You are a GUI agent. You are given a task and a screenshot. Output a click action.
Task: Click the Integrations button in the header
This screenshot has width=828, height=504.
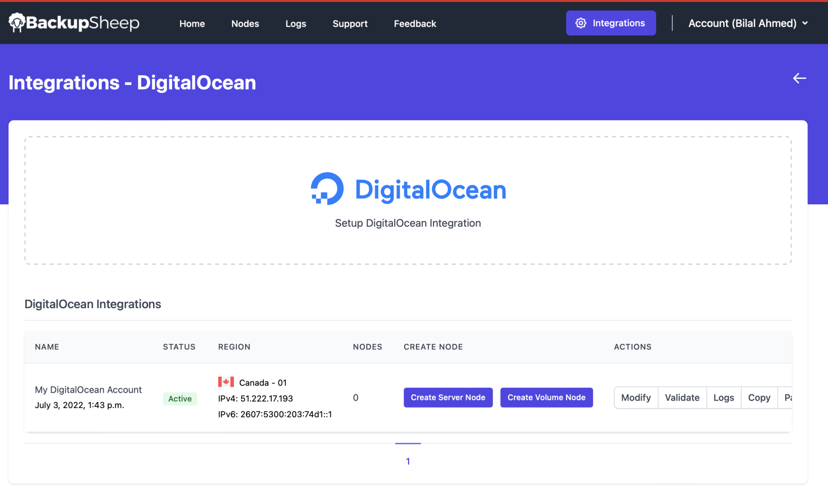(611, 23)
